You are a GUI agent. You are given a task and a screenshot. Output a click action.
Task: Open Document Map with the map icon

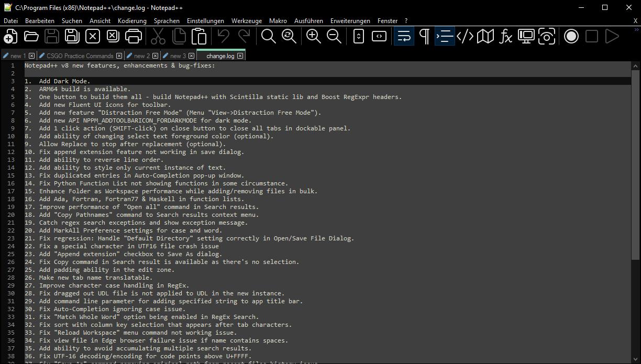tap(485, 36)
